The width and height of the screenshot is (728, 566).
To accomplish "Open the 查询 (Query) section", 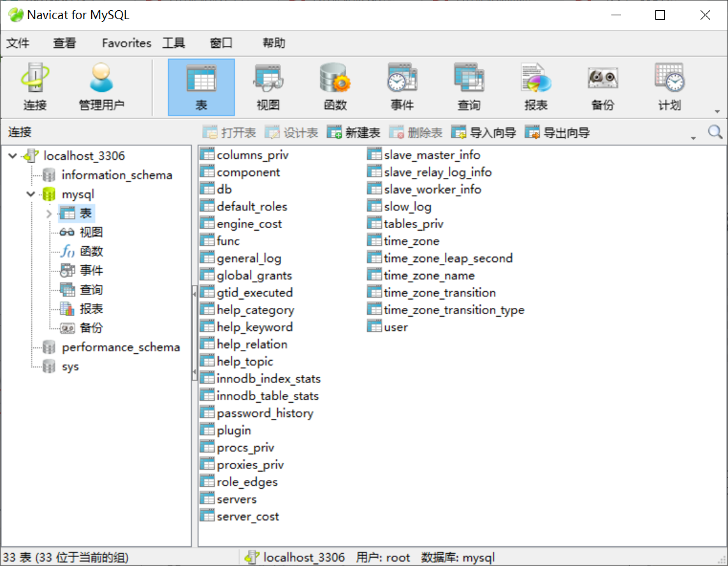I will [469, 86].
